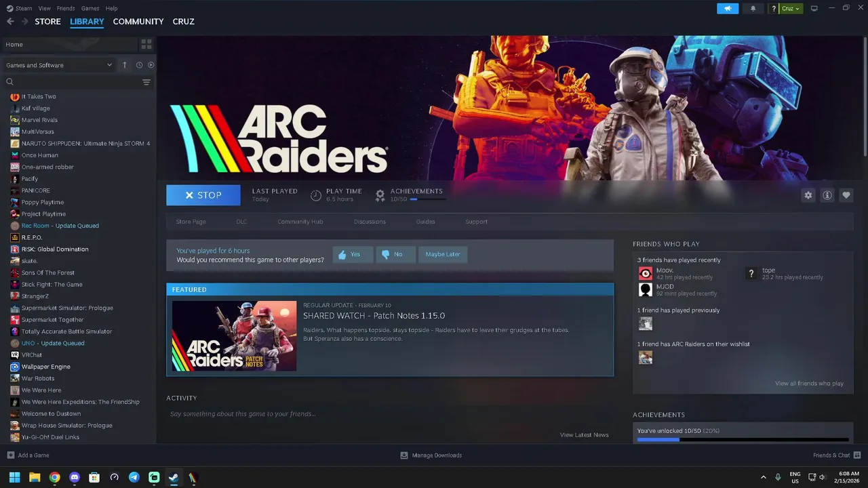
Task: Open the Discussions link
Action: pos(370,222)
